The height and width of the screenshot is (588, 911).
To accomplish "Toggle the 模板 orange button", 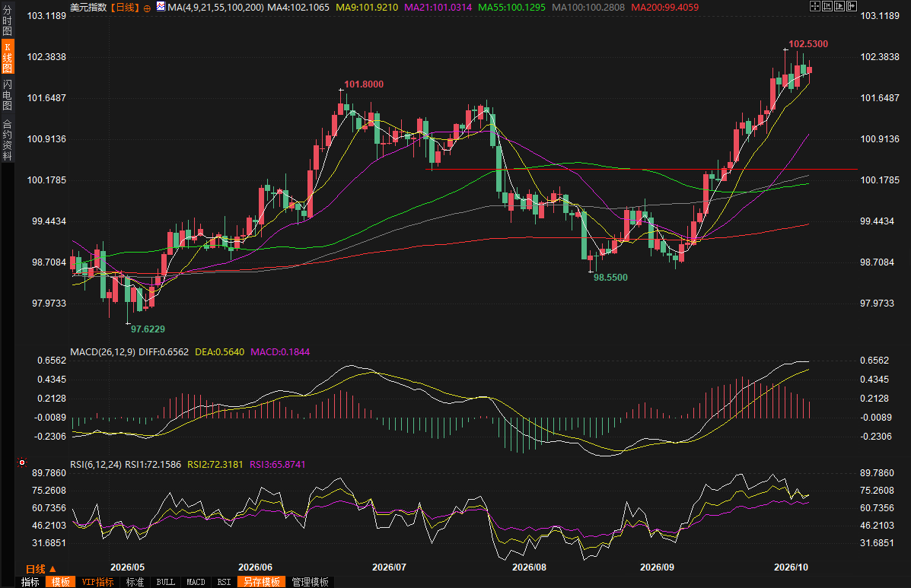I will coord(60,582).
